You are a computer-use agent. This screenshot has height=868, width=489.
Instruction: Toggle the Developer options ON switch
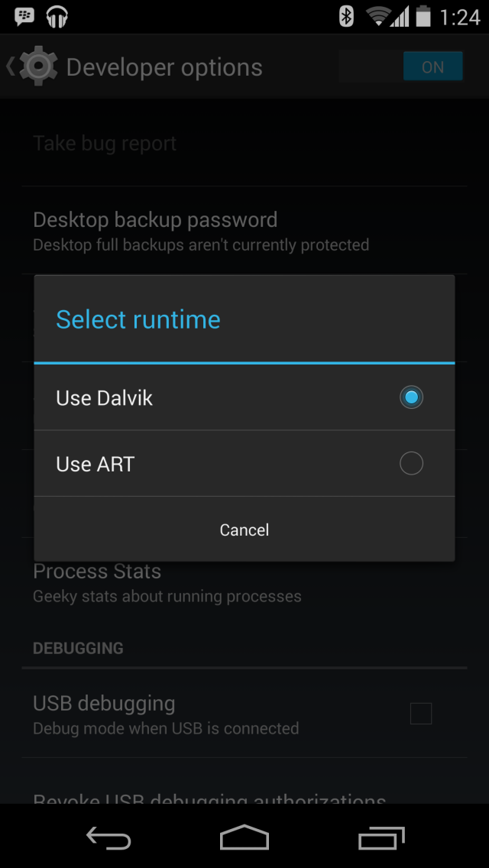pos(432,67)
